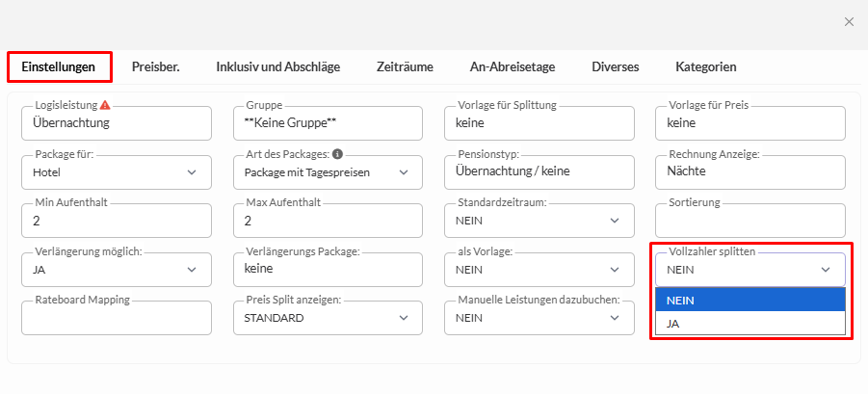868x394 pixels.
Task: Expand Verlängerung möglich dropdown
Action: coord(116,271)
